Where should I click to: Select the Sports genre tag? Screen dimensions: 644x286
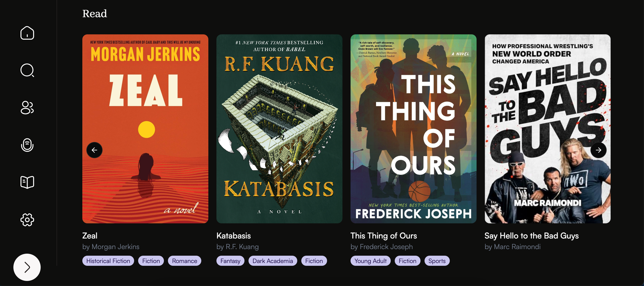coord(437,261)
